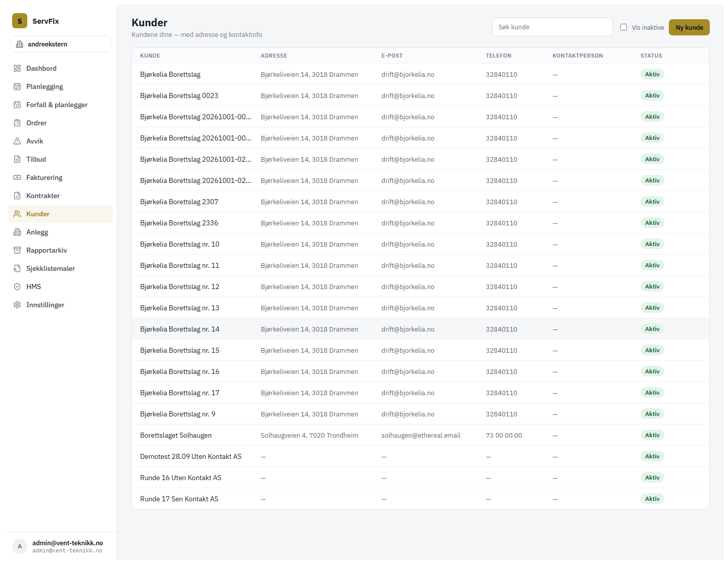
Task: Click the Kunder people icon
Action: tap(17, 214)
